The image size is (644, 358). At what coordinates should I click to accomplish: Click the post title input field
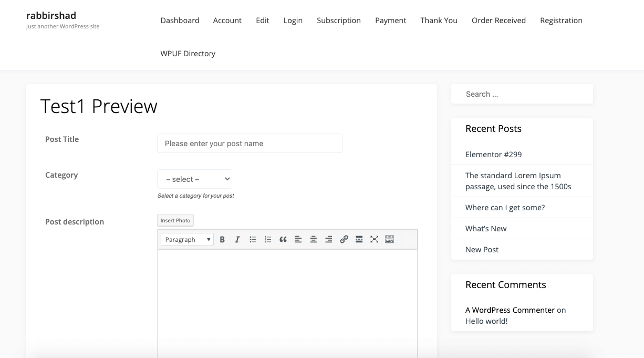pos(250,143)
